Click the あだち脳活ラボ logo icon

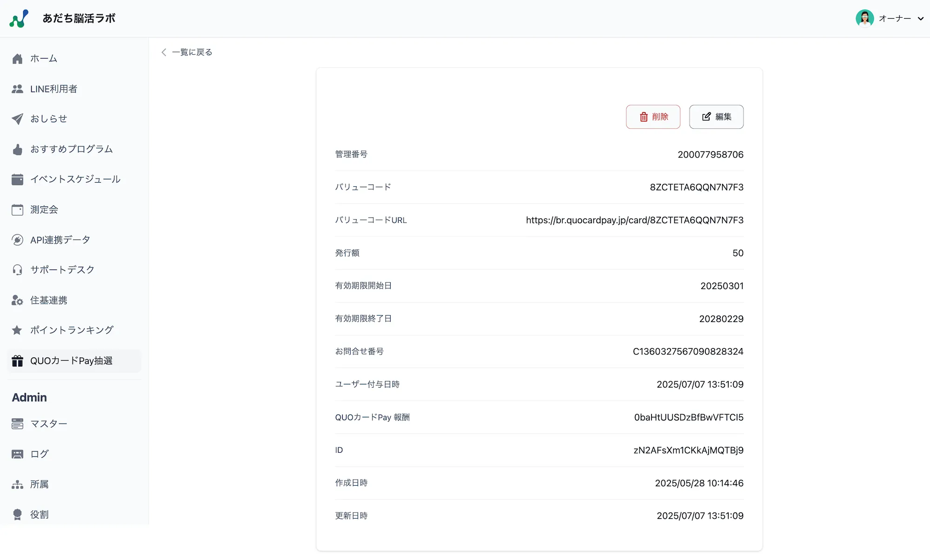pos(19,19)
